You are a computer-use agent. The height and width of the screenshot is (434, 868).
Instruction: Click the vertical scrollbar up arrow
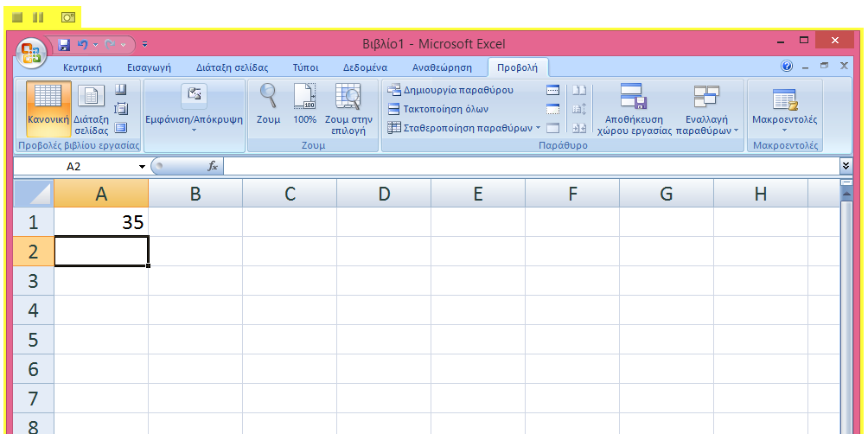tap(846, 193)
